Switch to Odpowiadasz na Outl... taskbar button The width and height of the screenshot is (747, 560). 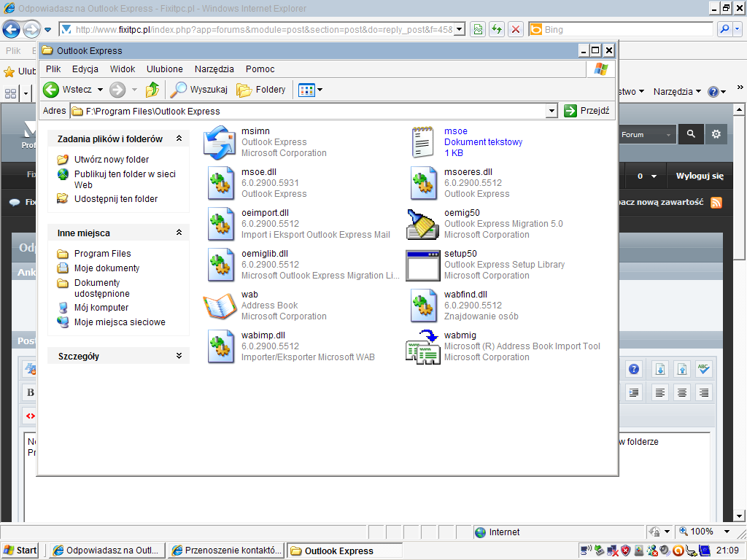(108, 551)
